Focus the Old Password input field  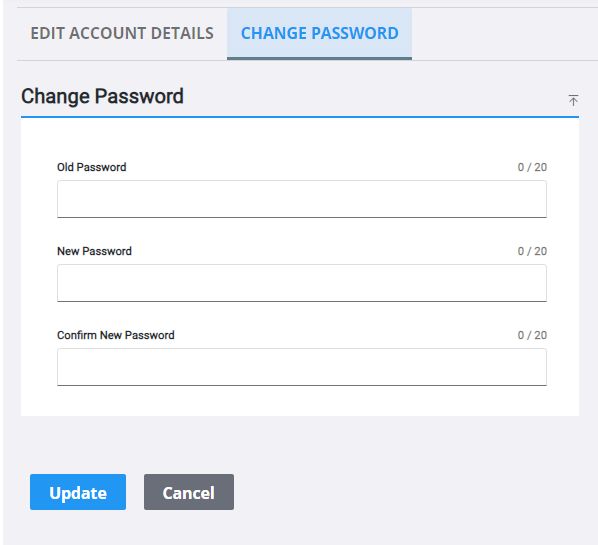[x=302, y=199]
